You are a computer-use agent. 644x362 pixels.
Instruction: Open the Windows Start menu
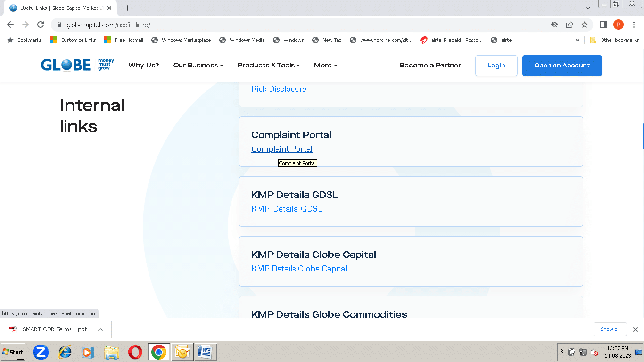13,352
